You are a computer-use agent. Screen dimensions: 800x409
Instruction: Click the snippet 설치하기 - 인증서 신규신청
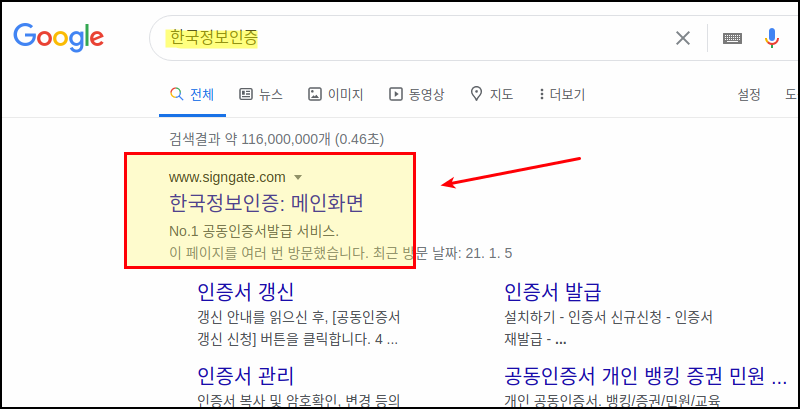pyautogui.click(x=608, y=329)
